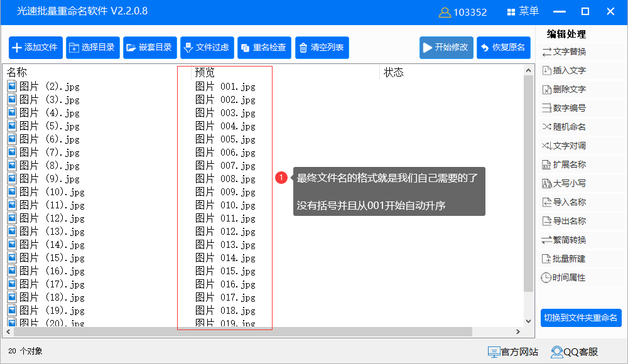
Task: Open the 时间属性 time attribute tool
Action: pyautogui.click(x=564, y=277)
